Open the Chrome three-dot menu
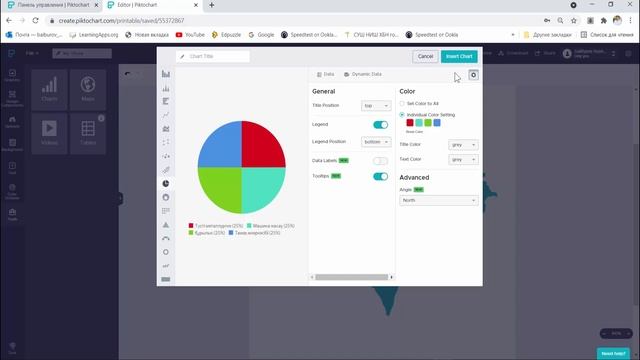The height and width of the screenshot is (360, 640). click(631, 20)
